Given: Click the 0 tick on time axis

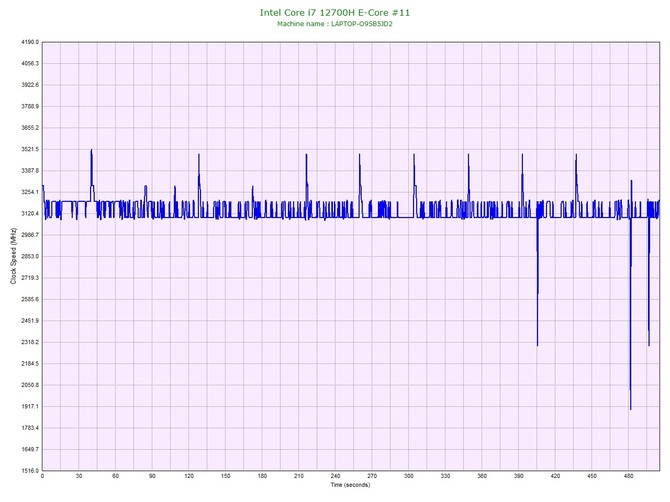Looking at the screenshot, I should pos(42,476).
